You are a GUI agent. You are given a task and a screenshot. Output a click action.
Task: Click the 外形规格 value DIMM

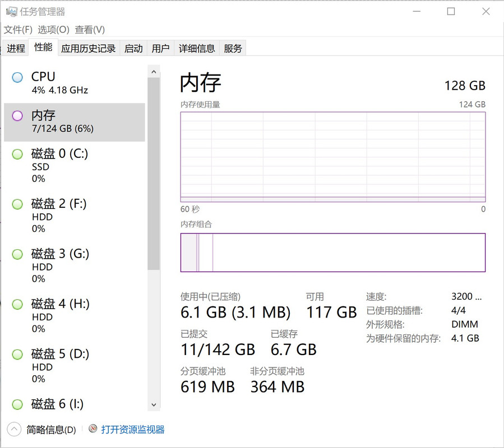coord(465,324)
